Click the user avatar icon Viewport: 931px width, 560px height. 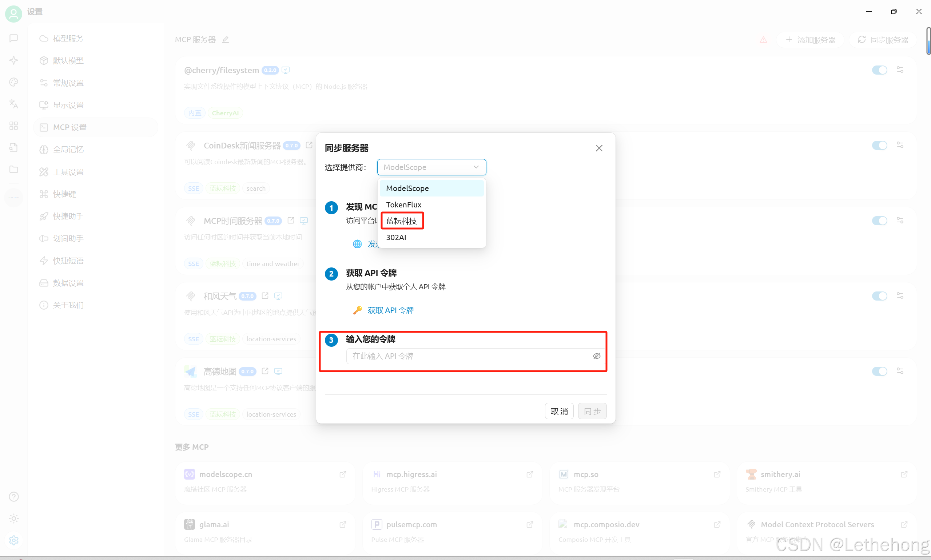point(13,14)
